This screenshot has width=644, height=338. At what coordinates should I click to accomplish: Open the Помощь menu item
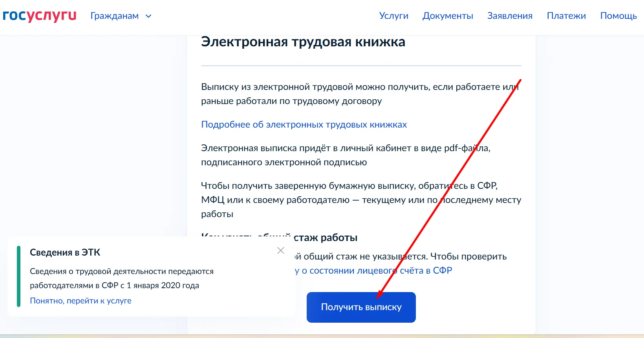(x=618, y=16)
